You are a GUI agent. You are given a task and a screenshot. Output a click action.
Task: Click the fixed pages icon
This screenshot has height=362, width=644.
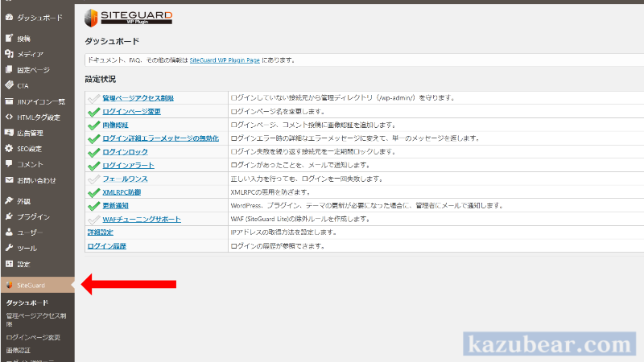[9, 70]
